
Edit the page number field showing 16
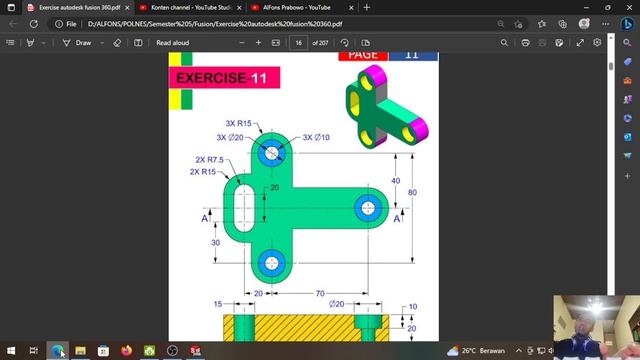[298, 43]
